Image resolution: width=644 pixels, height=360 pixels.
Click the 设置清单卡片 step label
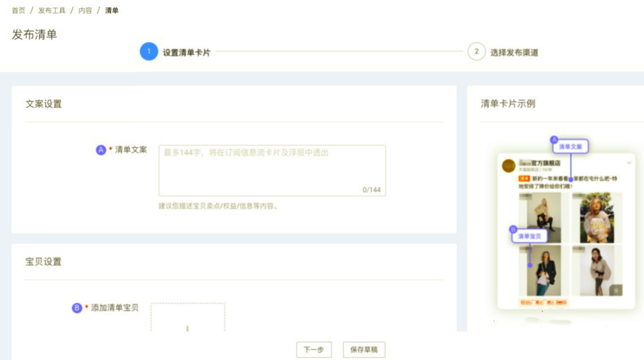[x=187, y=52]
